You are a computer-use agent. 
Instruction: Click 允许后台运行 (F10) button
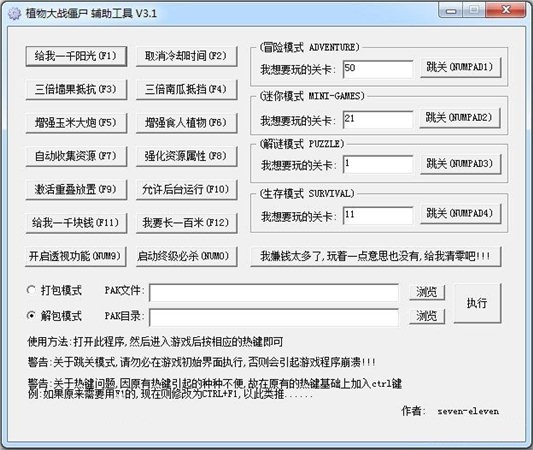(x=186, y=189)
